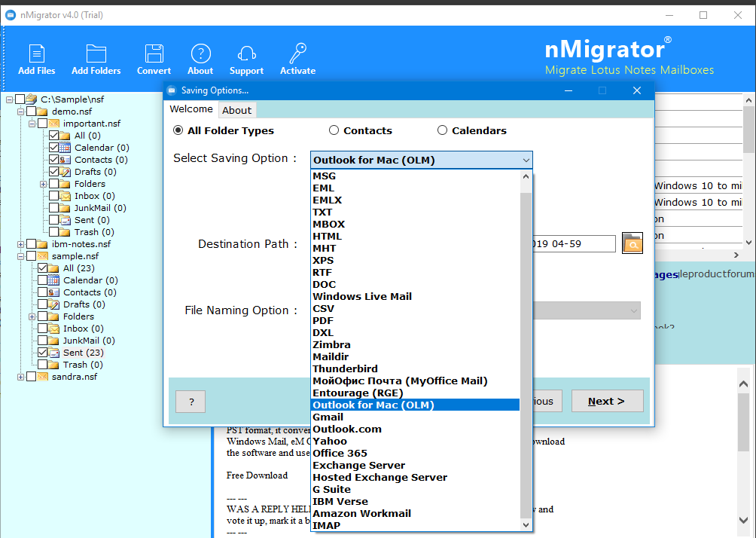Collapse the important.nsf tree node
This screenshot has width=756, height=538.
(x=32, y=124)
